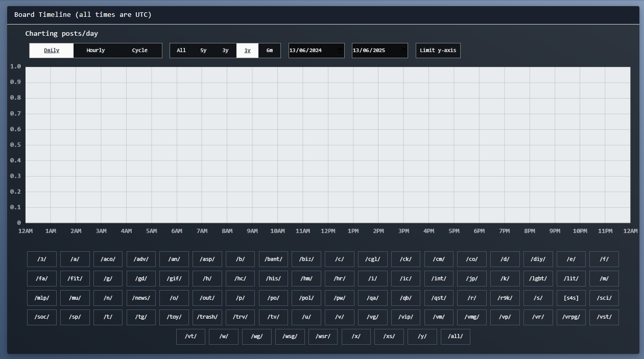
Task: Toggle the Limit y-axis option
Action: pos(438,51)
